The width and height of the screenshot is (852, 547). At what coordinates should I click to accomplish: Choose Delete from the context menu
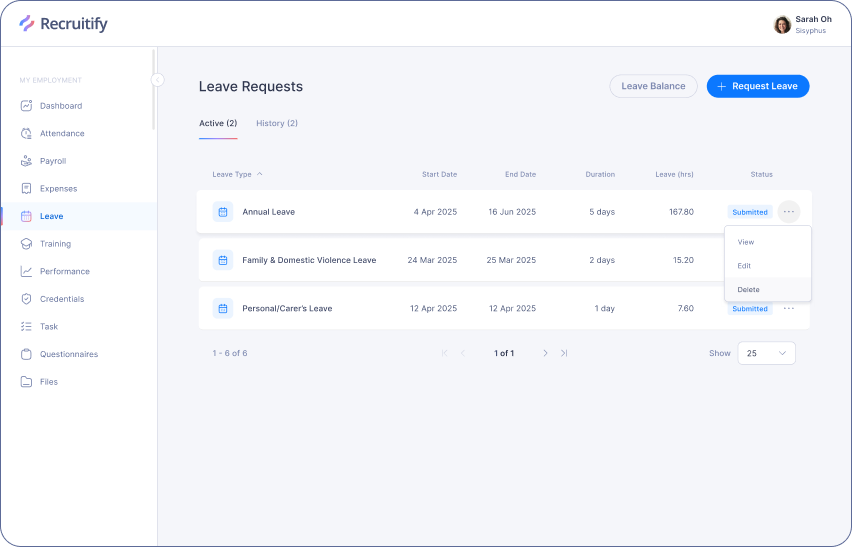point(748,290)
